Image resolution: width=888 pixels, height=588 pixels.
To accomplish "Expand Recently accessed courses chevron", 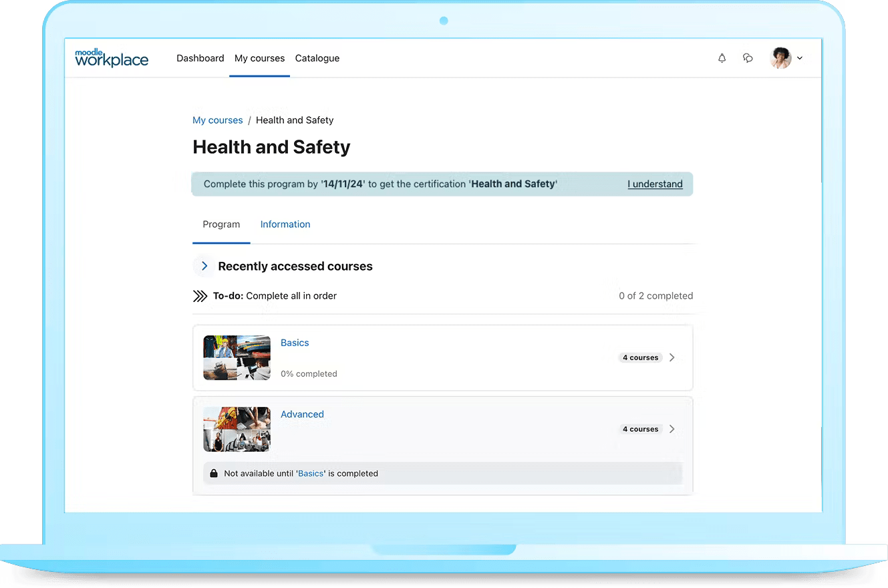I will point(204,266).
